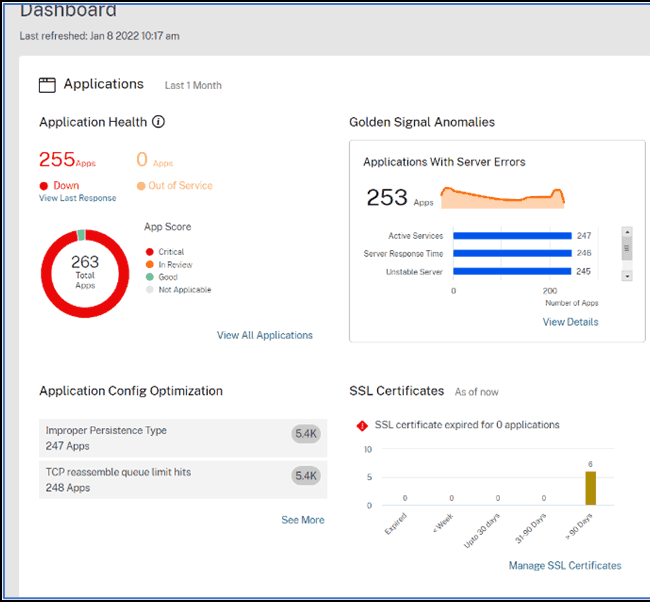Select TCP reassemble queue limit hits row

[x=183, y=480]
